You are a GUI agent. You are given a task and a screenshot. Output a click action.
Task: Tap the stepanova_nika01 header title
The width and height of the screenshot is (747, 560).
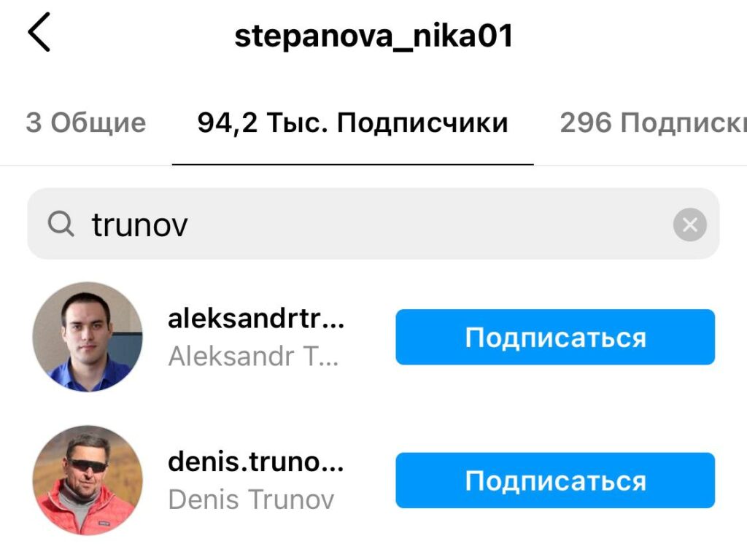pos(373,36)
